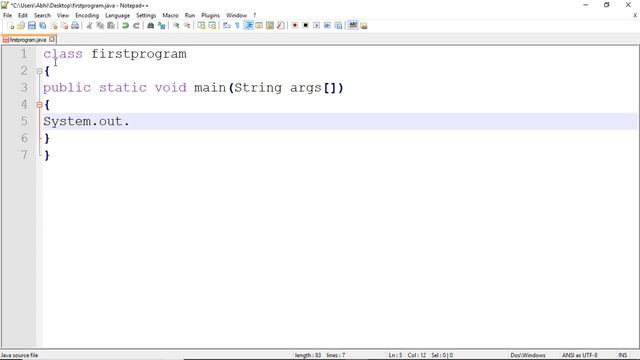Click the Save All toolbar icon
This screenshot has height=360, width=640.
[43, 26]
